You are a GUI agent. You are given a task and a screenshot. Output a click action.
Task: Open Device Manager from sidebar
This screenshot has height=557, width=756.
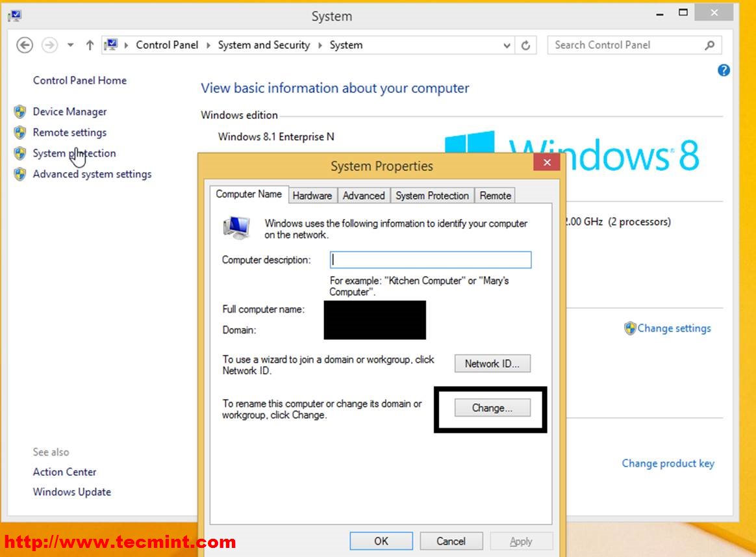pyautogui.click(x=70, y=112)
